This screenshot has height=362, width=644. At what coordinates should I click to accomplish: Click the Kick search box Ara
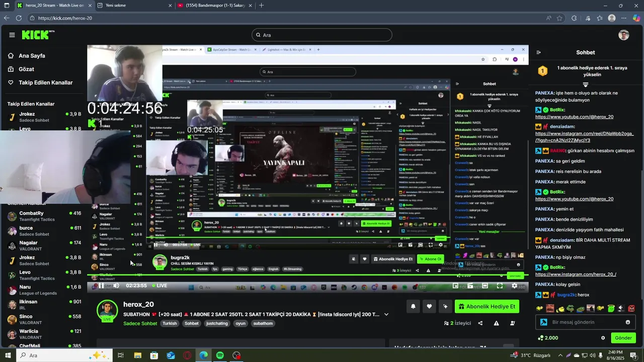pos(322,35)
